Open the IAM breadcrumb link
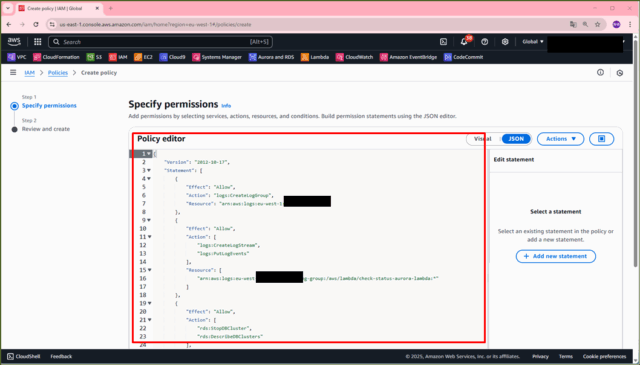640x365 pixels. [29, 73]
